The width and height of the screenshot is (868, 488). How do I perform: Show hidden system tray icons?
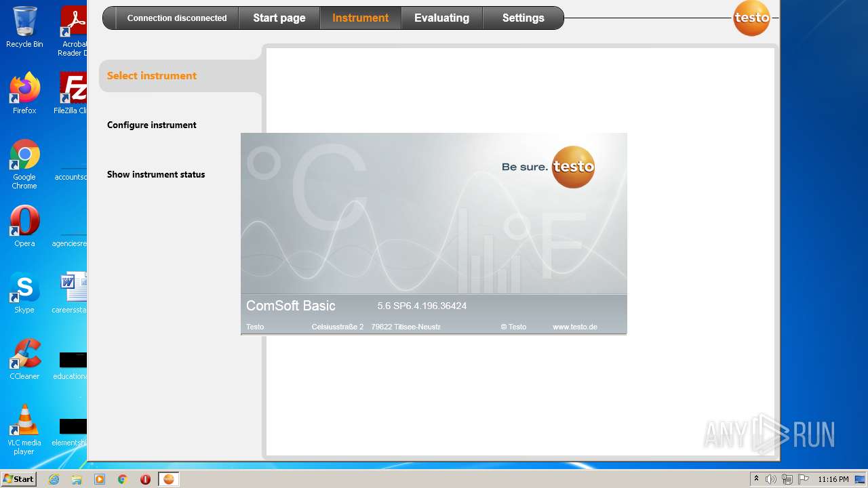pos(757,479)
